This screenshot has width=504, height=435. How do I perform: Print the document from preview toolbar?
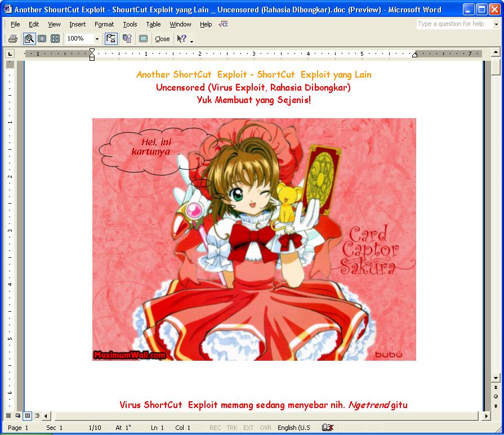[x=13, y=39]
